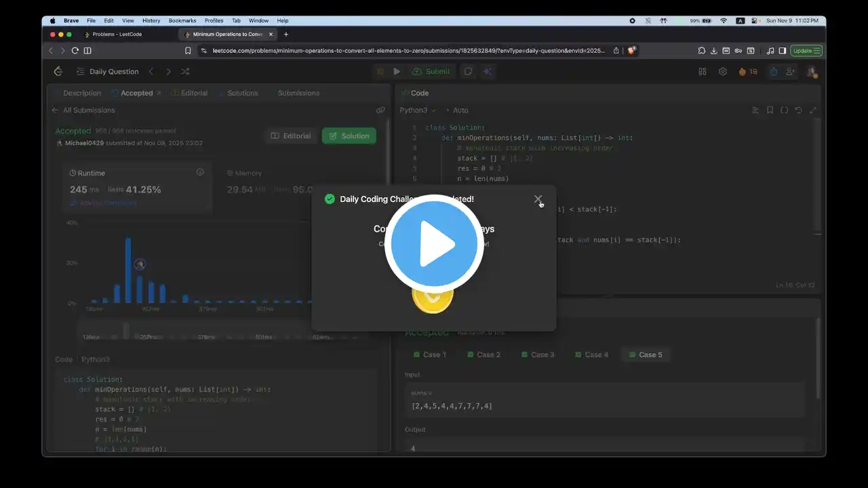Click the bookmark icon in code editor toolbar

tap(770, 110)
